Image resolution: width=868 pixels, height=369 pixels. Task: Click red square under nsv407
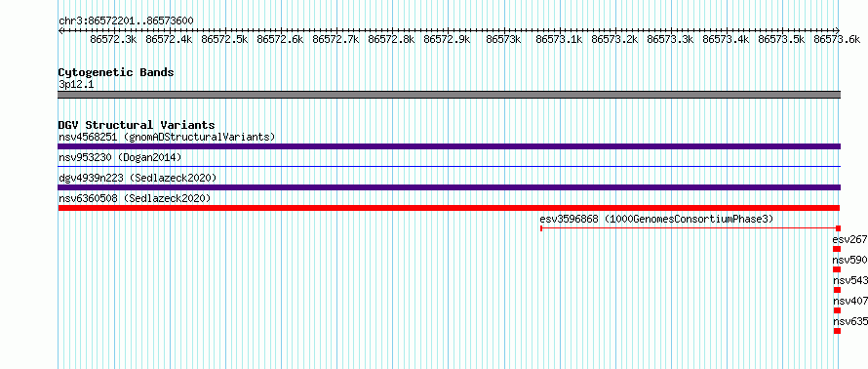[837, 310]
